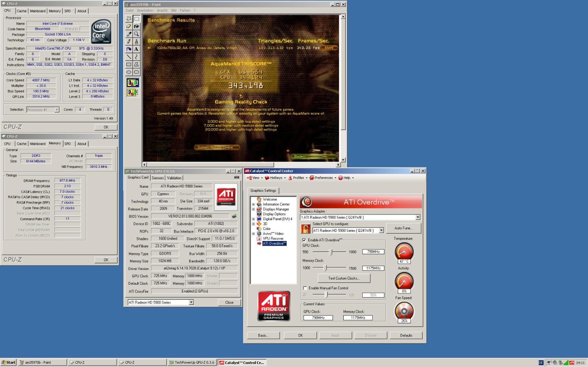Switch to TechPowerUp GPU-Z taskbar item
The width and height of the screenshot is (588, 367).
click(192, 362)
